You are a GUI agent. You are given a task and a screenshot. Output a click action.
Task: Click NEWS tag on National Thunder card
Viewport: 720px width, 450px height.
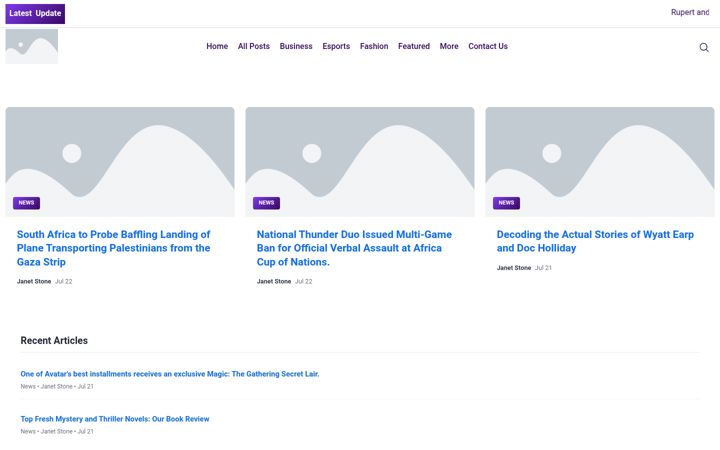coord(266,203)
